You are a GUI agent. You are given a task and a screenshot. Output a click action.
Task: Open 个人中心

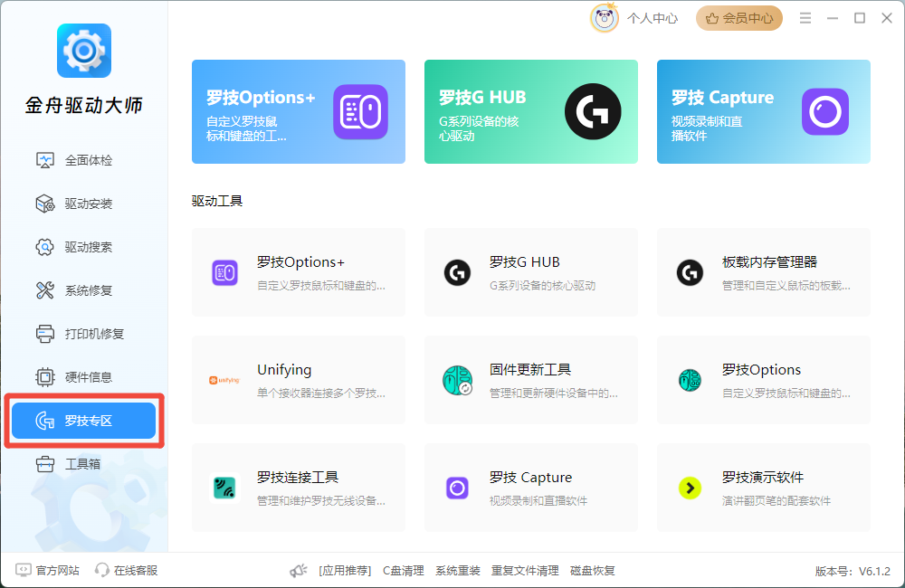(x=653, y=18)
